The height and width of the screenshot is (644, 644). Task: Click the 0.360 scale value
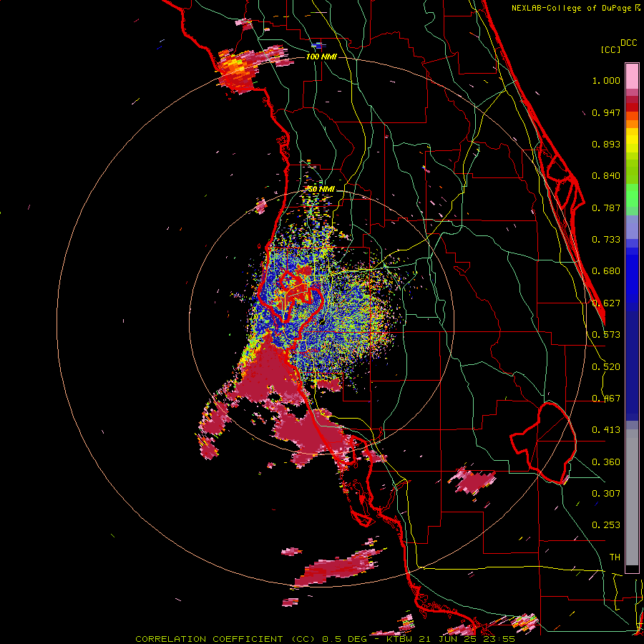(606, 462)
